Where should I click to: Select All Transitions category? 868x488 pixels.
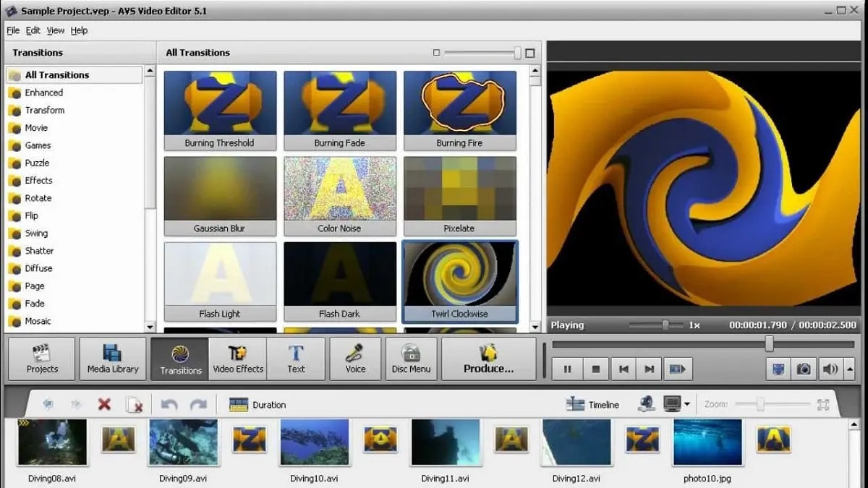(x=74, y=74)
